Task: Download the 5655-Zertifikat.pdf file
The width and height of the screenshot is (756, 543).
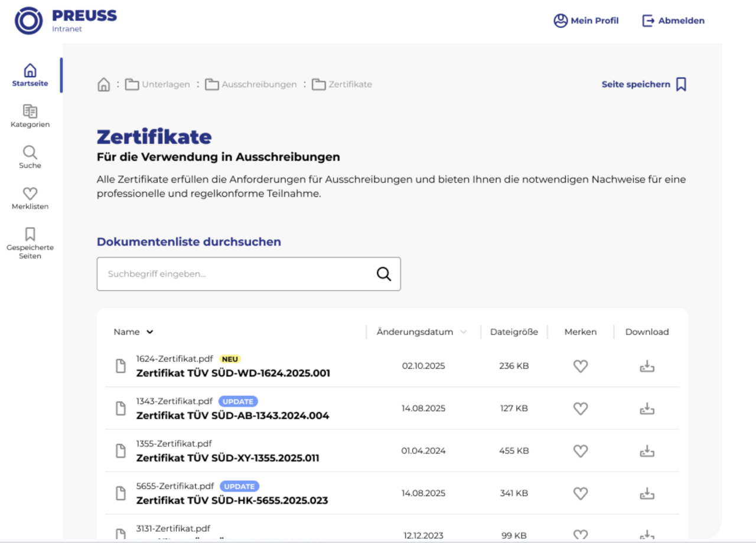Action: [647, 493]
